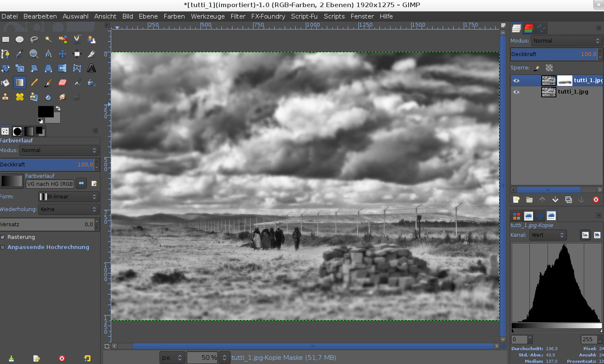604x364 pixels.
Task: Hide the bottom tutti_1.jpg layer
Action: 517,92
